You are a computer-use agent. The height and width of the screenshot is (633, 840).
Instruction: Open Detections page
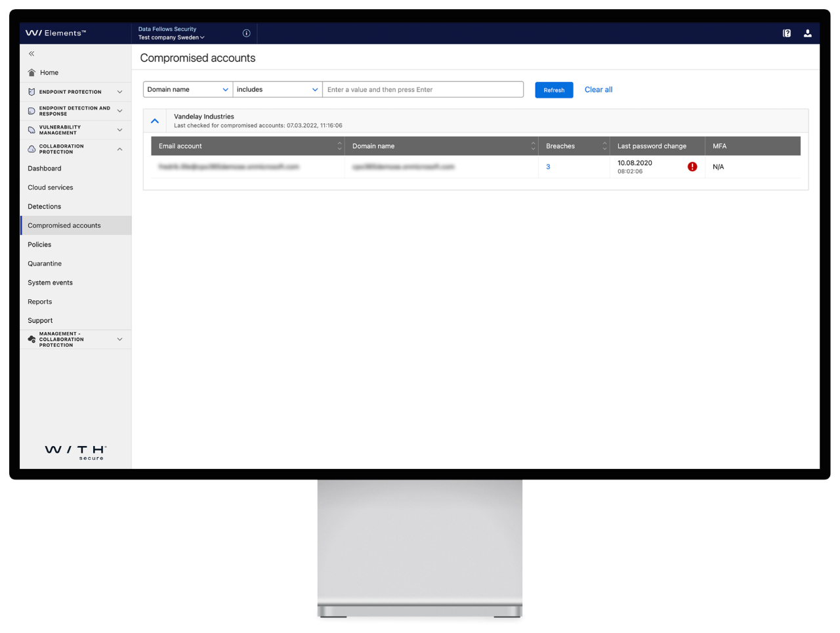click(x=45, y=207)
